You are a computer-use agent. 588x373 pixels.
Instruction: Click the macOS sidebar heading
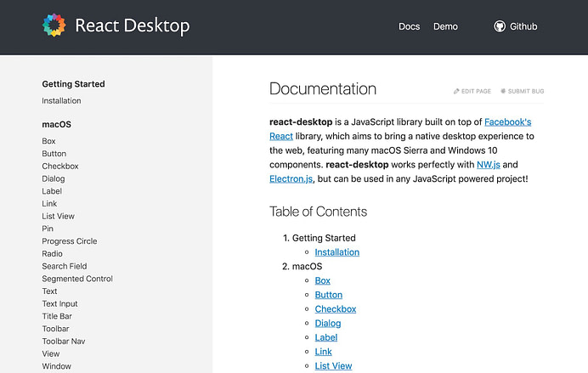57,124
